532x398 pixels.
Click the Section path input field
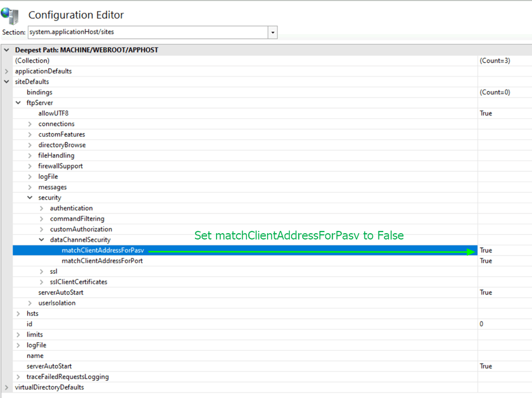coord(148,32)
